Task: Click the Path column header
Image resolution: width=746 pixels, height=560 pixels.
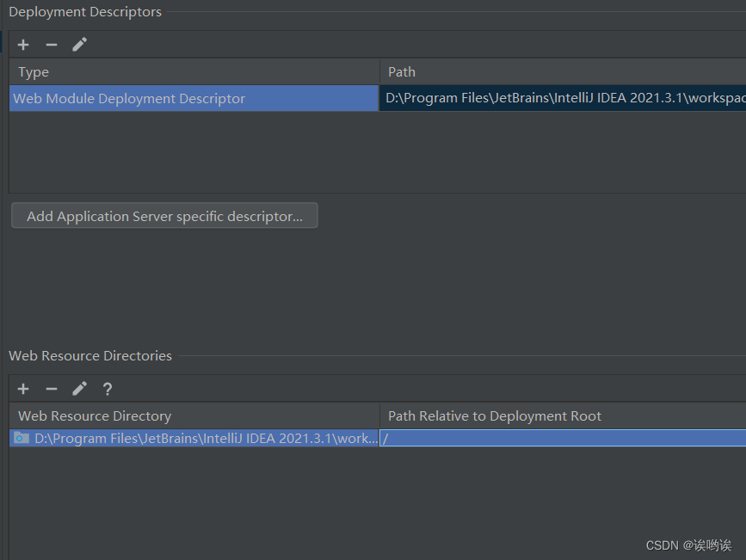Action: [x=401, y=71]
